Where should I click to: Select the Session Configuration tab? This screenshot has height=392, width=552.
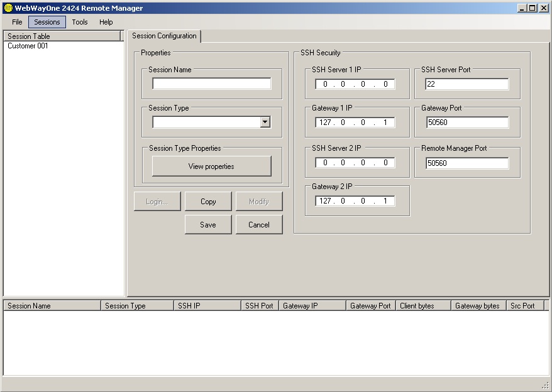pos(164,36)
